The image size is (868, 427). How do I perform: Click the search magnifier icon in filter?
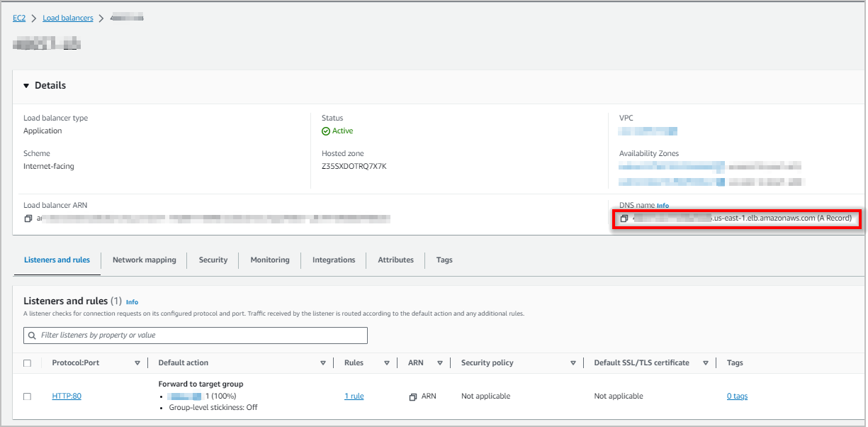[x=32, y=335]
